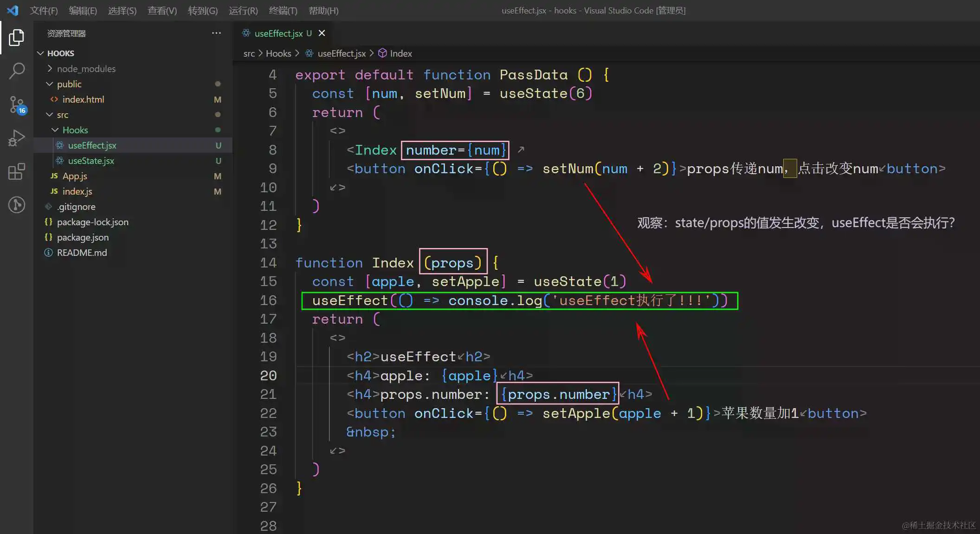Click React icon on useEffect.jsx tab

click(246, 33)
